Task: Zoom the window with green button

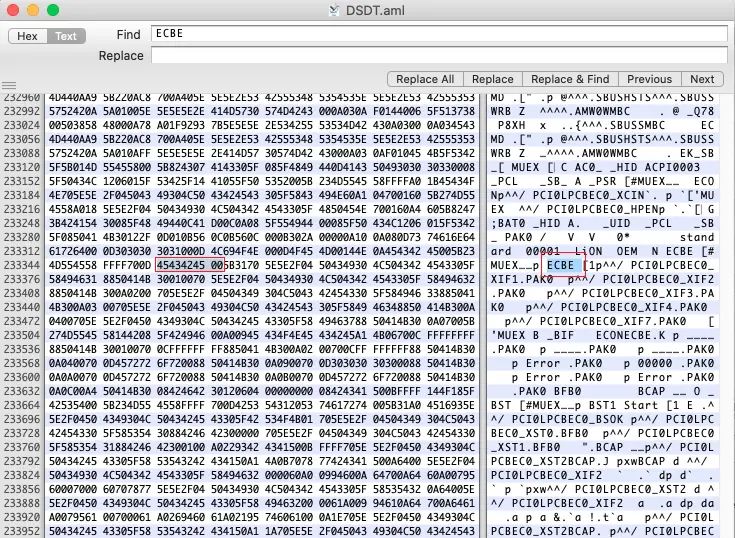Action: tap(53, 10)
